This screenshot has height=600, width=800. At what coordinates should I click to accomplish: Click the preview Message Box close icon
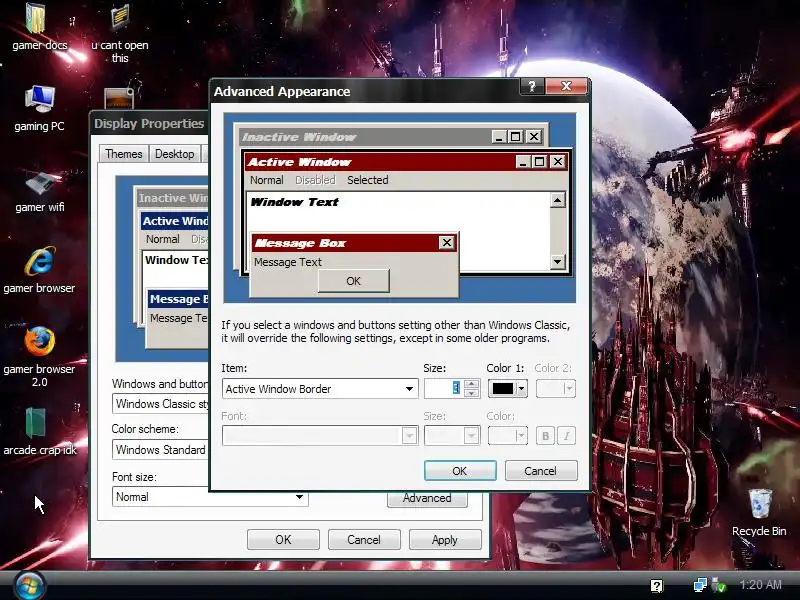[447, 242]
